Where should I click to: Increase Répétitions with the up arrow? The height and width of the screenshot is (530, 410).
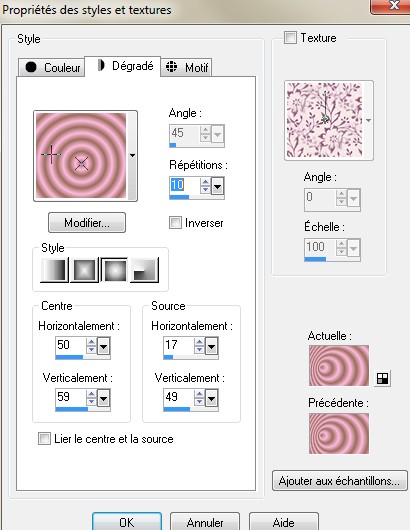point(205,182)
